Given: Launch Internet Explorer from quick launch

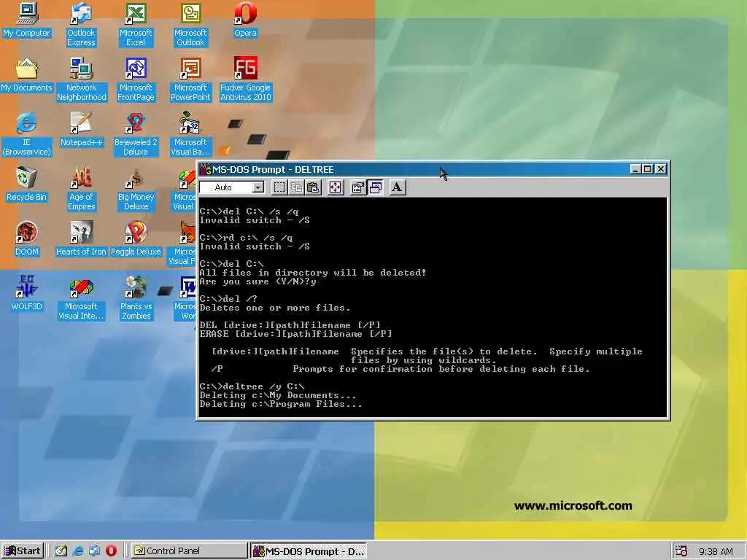Looking at the screenshot, I should pos(78,551).
